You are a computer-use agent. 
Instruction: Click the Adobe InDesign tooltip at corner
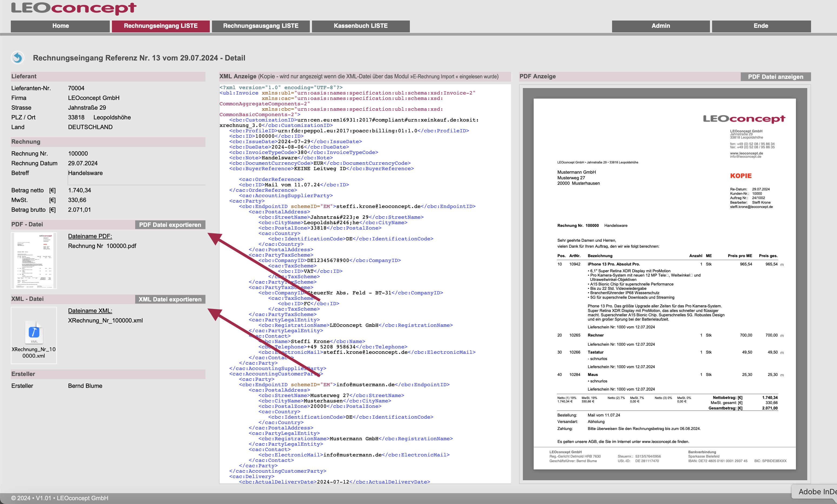[814, 492]
